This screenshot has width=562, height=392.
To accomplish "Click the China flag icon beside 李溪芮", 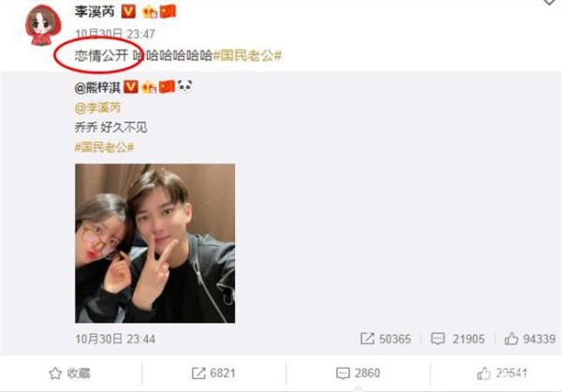I will (168, 11).
